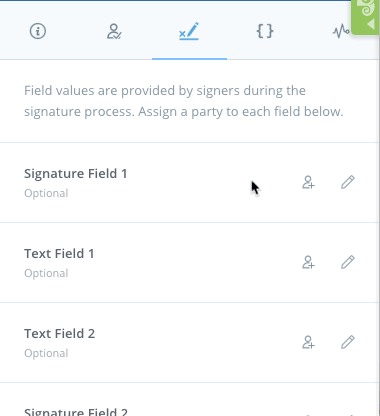Open the info details tab icon
Screen dimensions: 380x416
[x=38, y=31]
